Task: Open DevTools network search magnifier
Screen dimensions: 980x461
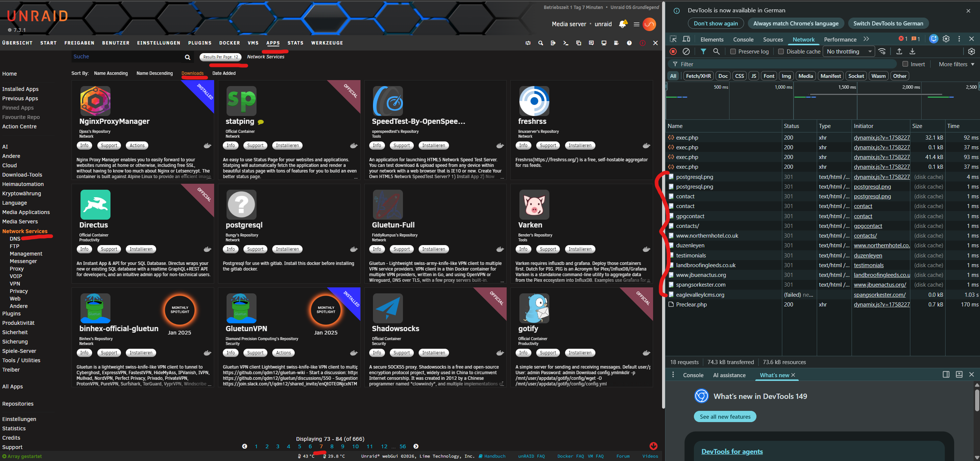Action: [716, 51]
